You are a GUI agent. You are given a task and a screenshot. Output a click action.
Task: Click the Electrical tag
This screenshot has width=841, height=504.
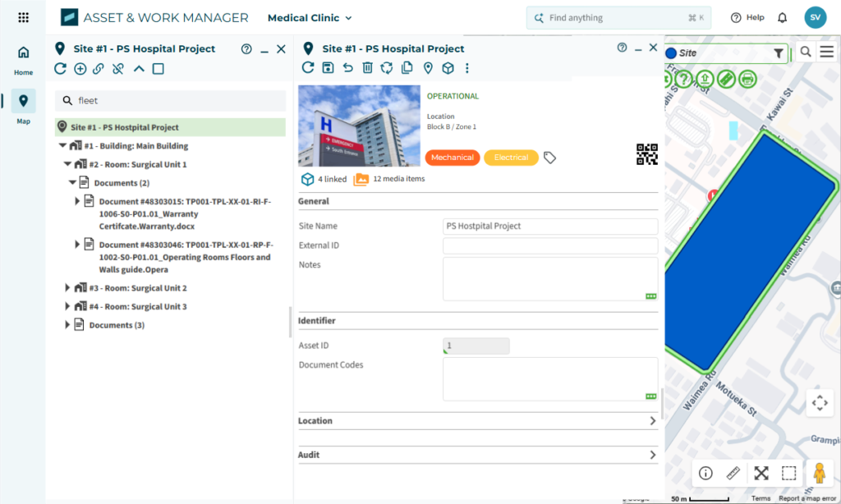pyautogui.click(x=511, y=158)
